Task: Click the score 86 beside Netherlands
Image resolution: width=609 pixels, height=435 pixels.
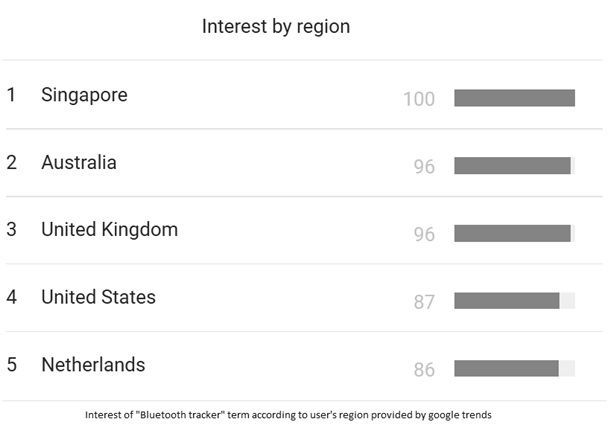Action: click(424, 370)
